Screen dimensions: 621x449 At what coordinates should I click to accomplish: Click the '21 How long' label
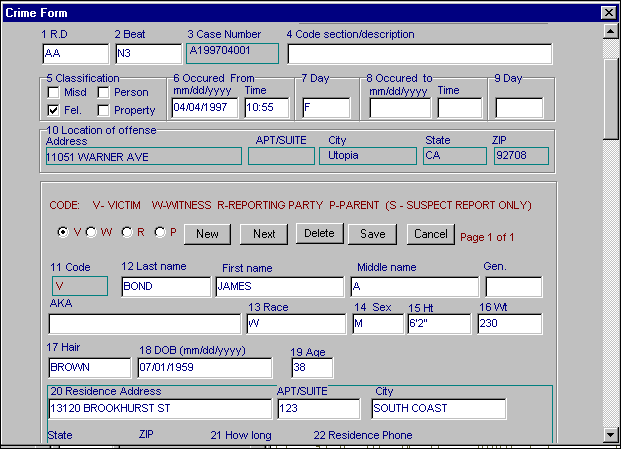tap(241, 435)
